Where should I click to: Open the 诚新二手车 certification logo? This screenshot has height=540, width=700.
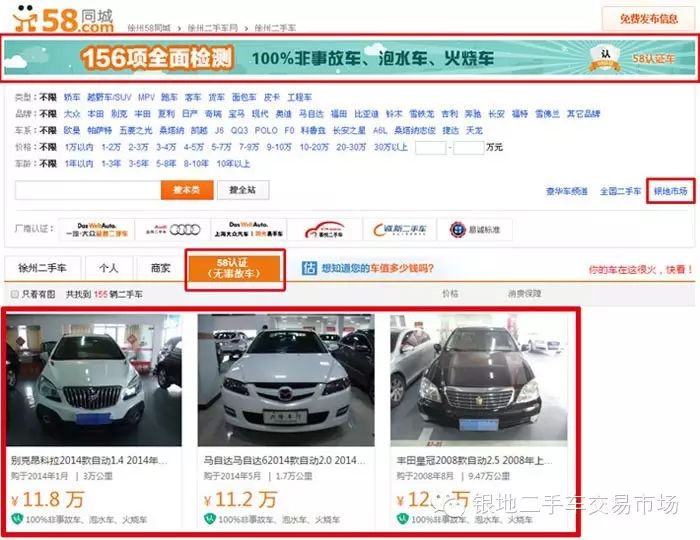click(400, 230)
